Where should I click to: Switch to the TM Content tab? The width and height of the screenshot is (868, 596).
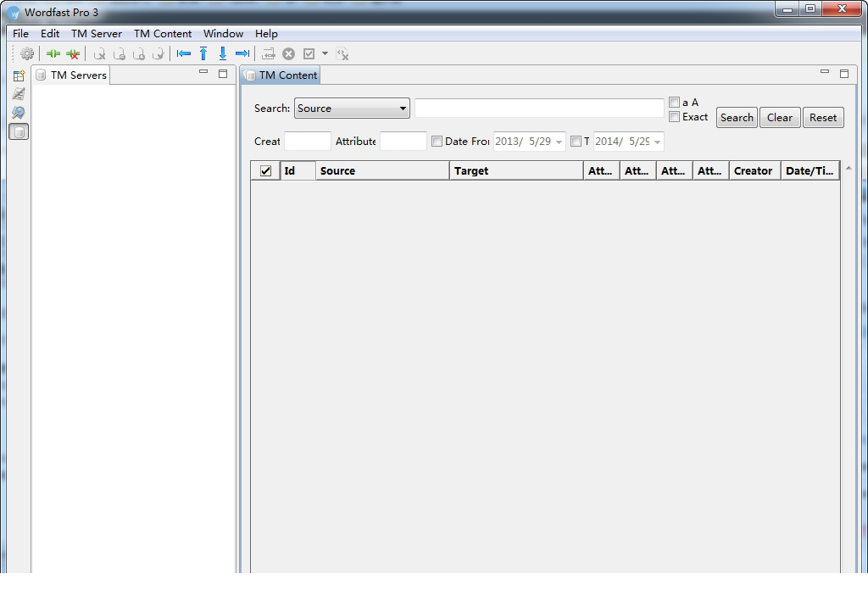click(x=281, y=75)
